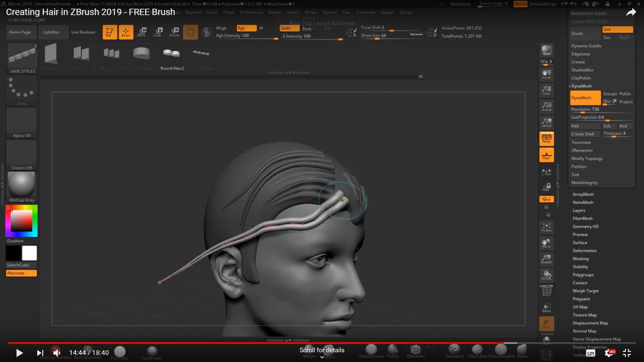Adjust the Draw Size slider
The height and width of the screenshot is (362, 644).
(x=392, y=36)
